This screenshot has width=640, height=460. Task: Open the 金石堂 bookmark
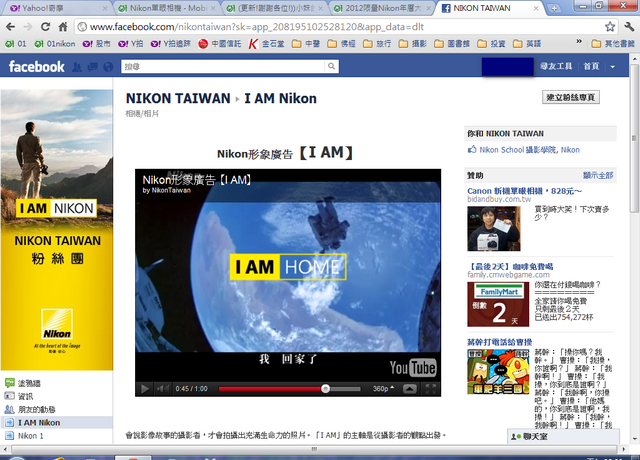(266, 44)
